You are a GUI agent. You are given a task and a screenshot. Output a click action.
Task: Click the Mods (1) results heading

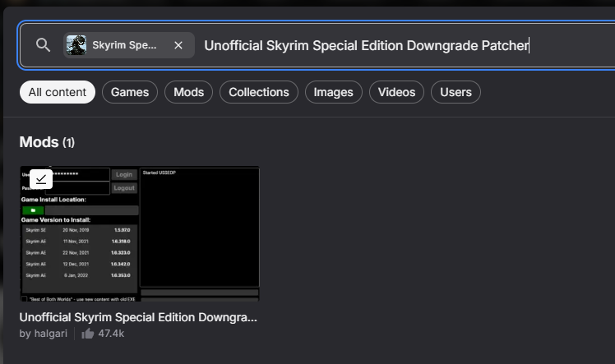coord(47,142)
